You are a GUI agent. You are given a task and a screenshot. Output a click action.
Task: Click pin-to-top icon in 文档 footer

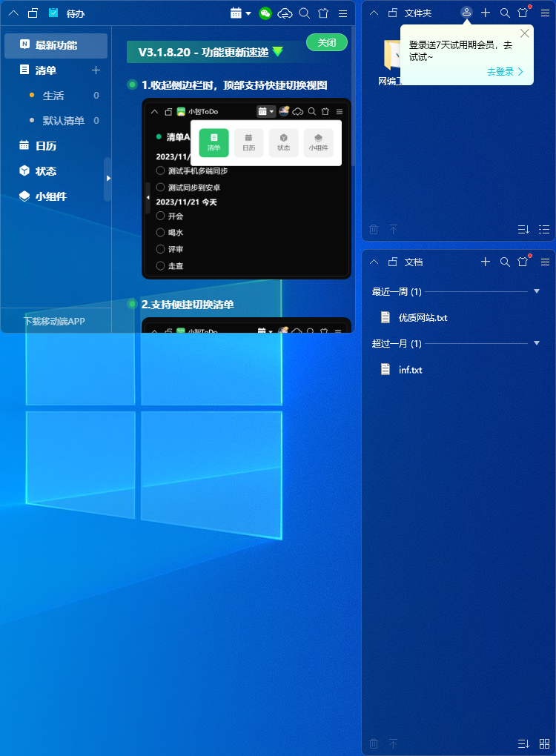click(393, 743)
